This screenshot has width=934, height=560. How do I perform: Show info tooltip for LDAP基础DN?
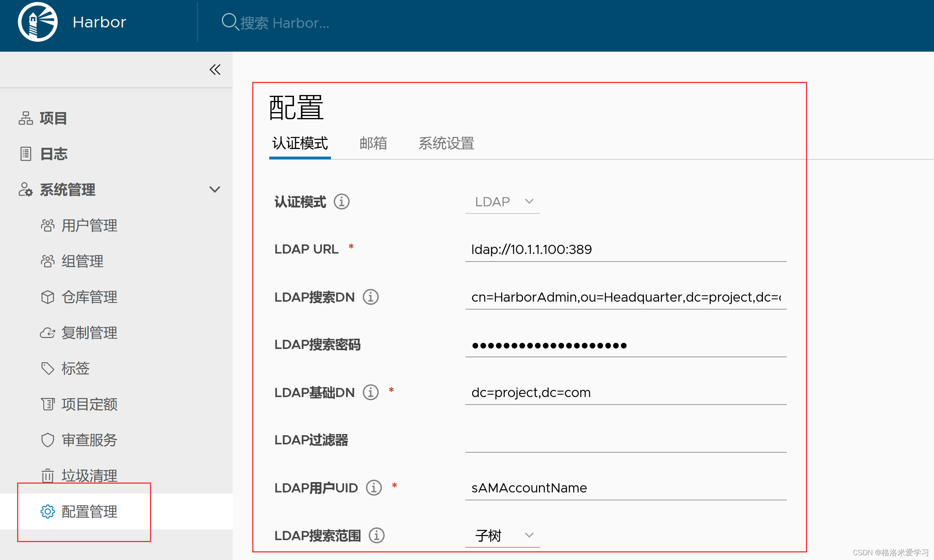[371, 392]
